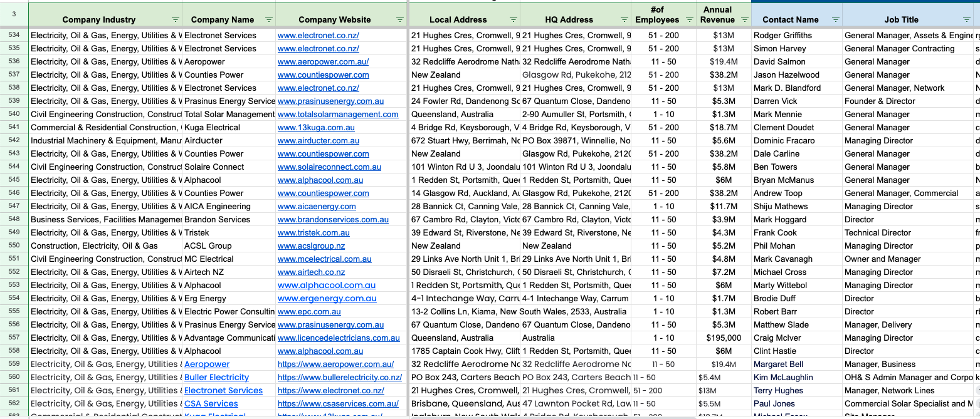Open the Local Address column filter
The image size is (980, 419).
tap(514, 20)
